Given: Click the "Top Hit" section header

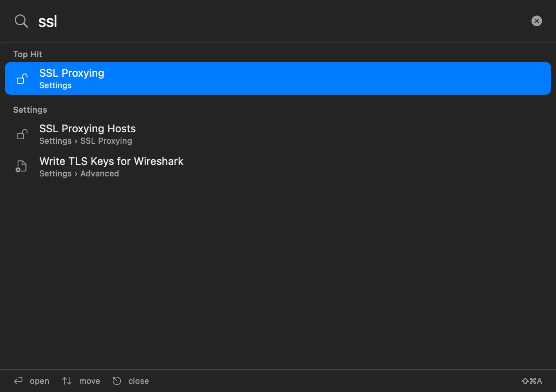Looking at the screenshot, I should (x=27, y=54).
